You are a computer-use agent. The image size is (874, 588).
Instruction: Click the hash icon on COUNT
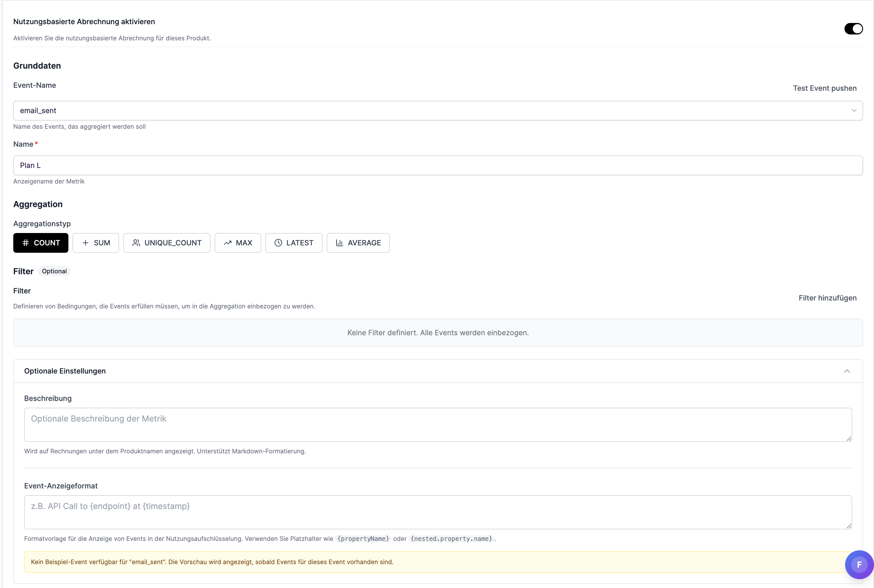coord(26,243)
